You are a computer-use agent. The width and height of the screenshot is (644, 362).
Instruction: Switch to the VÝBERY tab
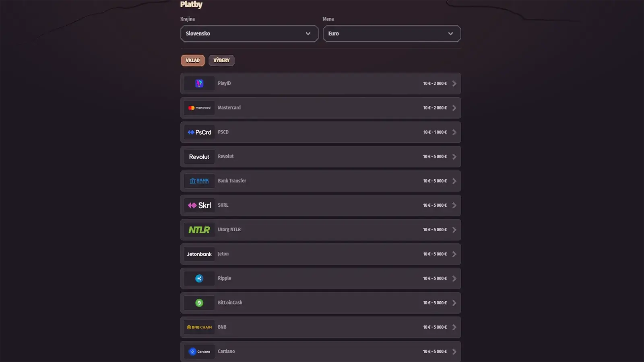pyautogui.click(x=221, y=60)
